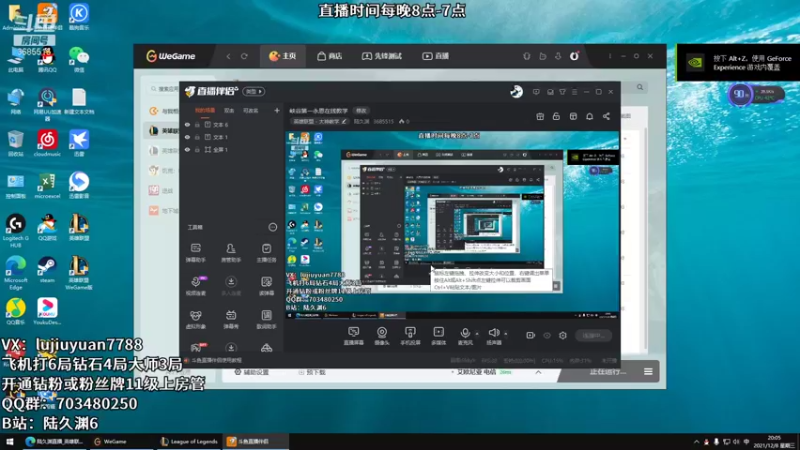Expand speaker options arrow

point(506,334)
